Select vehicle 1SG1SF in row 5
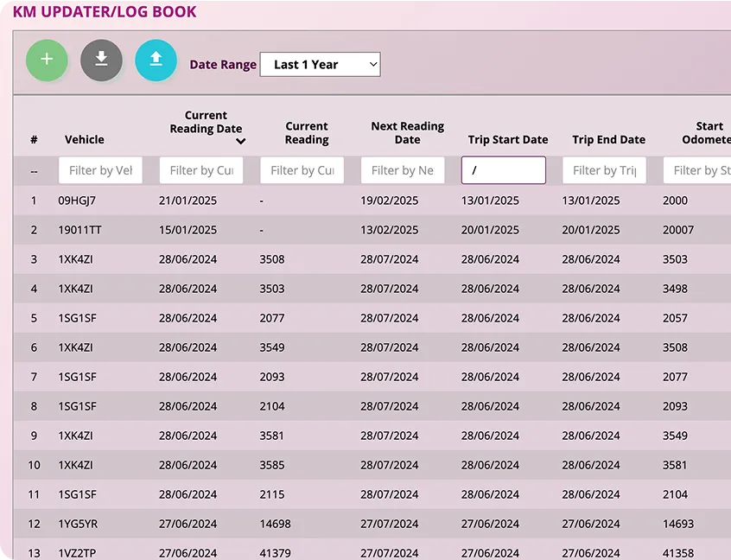Viewport: 731px width, 560px height. pyautogui.click(x=77, y=318)
